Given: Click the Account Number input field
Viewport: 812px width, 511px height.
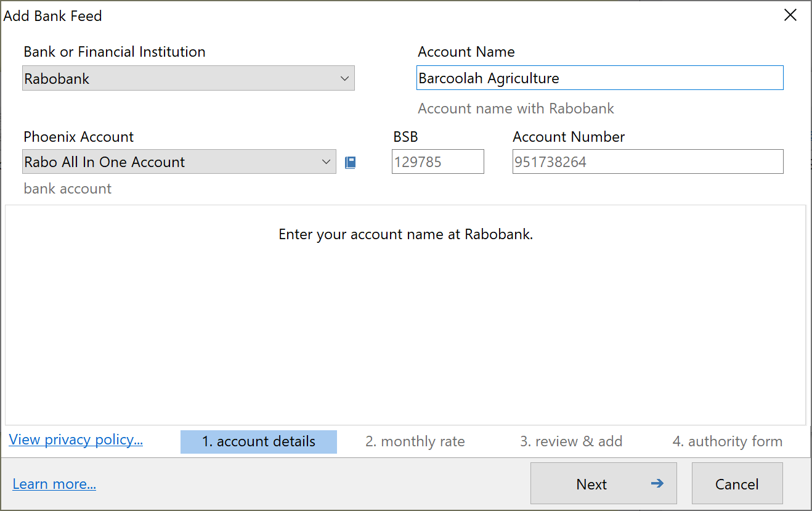Looking at the screenshot, I should point(648,161).
